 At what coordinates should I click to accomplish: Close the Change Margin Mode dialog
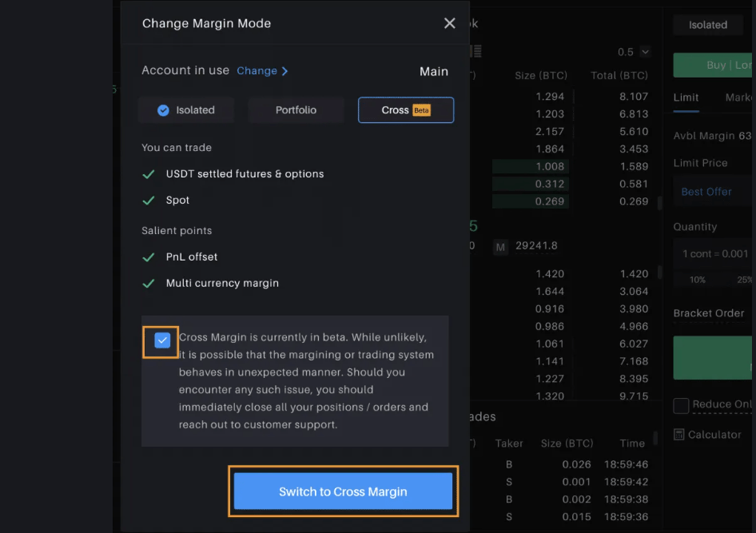449,23
